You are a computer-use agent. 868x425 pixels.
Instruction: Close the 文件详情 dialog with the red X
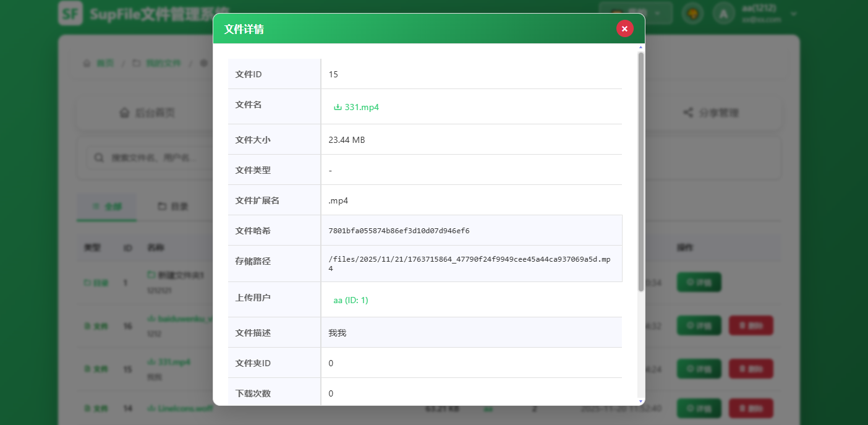[624, 28]
